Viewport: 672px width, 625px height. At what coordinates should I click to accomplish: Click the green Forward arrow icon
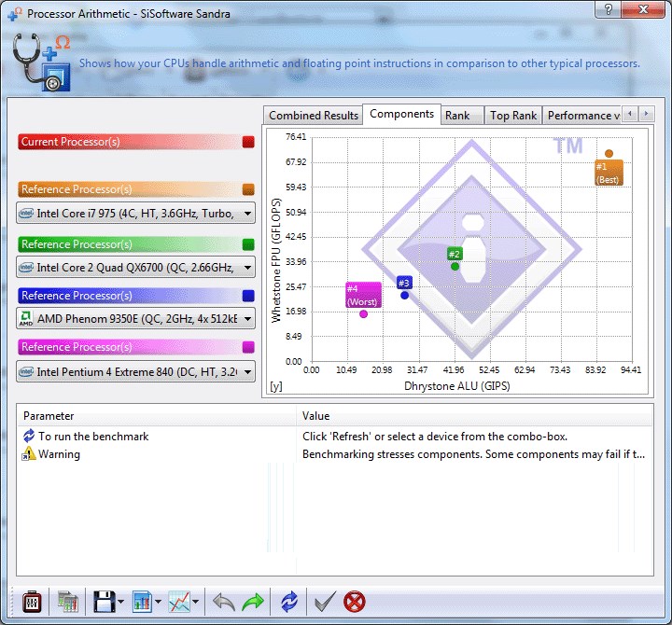tap(253, 602)
